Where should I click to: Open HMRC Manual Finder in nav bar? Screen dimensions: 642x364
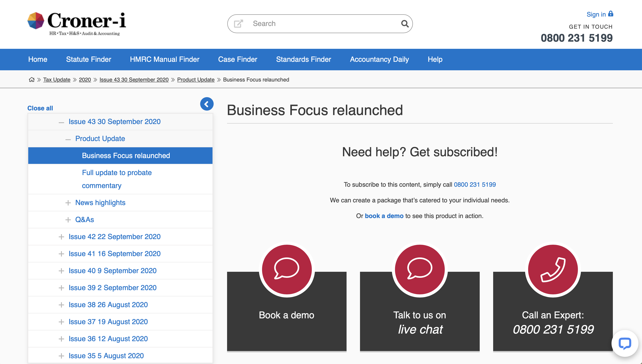165,59
